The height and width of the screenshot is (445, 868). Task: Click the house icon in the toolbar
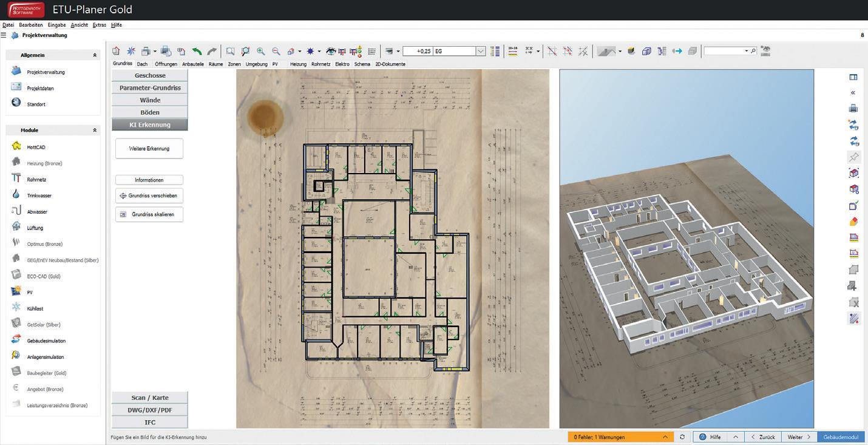coord(116,52)
